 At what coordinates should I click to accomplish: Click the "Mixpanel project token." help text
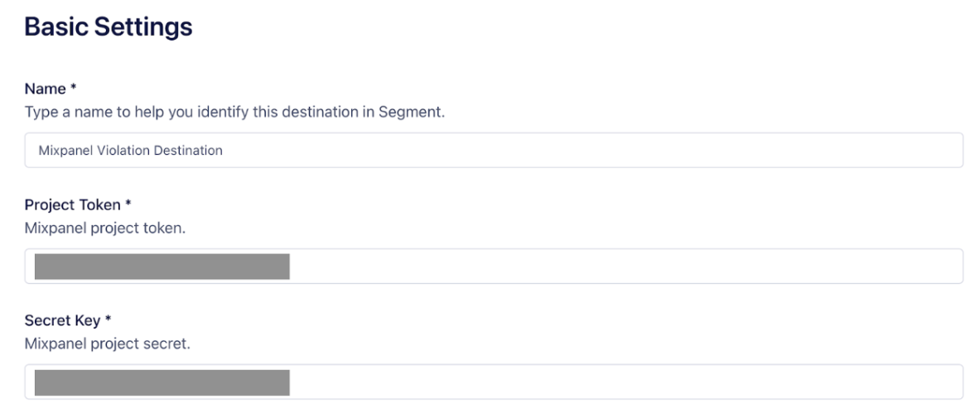coord(105,228)
